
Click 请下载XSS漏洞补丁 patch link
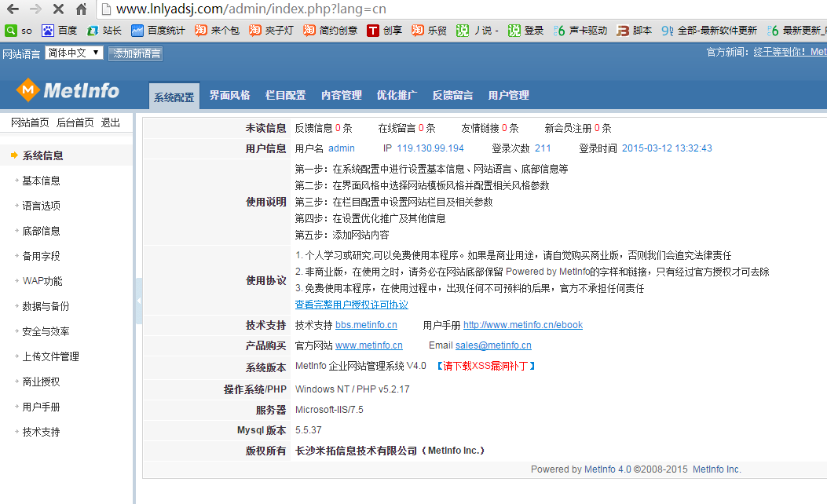pyautogui.click(x=485, y=366)
